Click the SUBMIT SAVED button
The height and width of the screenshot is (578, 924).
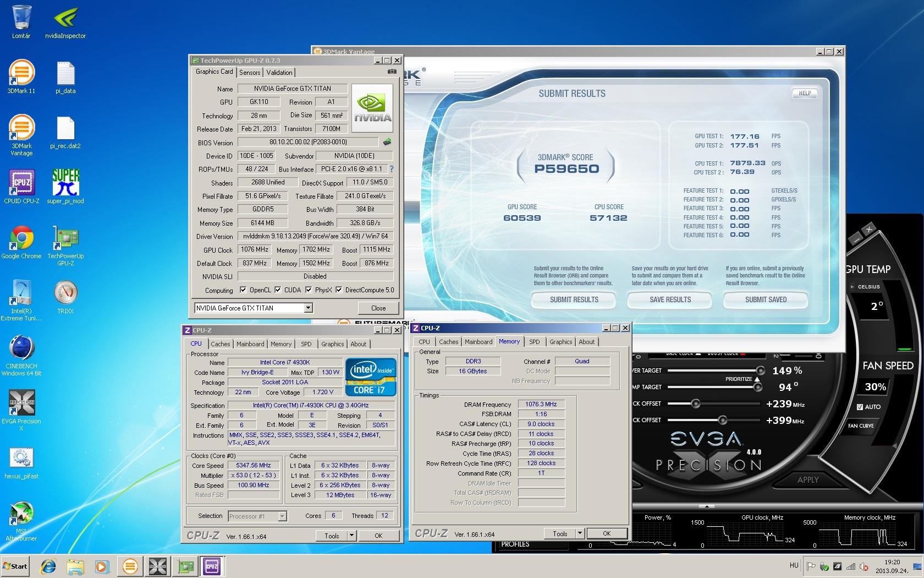pyautogui.click(x=766, y=299)
